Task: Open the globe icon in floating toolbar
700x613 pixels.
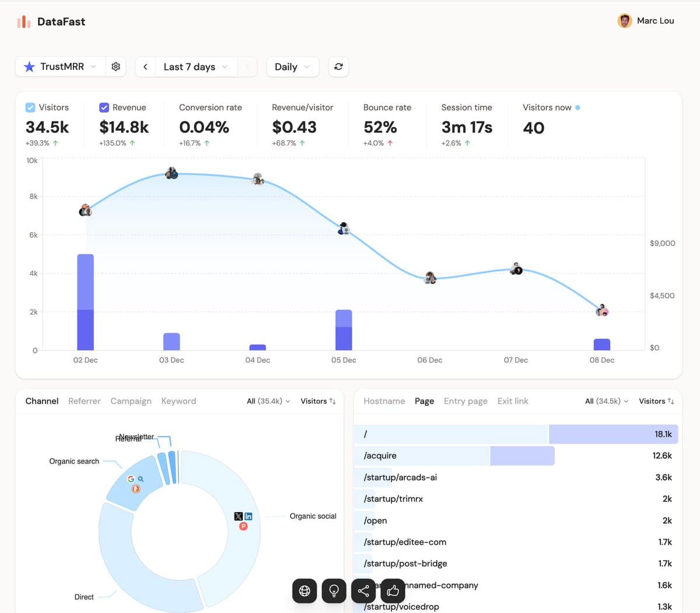Action: [304, 591]
